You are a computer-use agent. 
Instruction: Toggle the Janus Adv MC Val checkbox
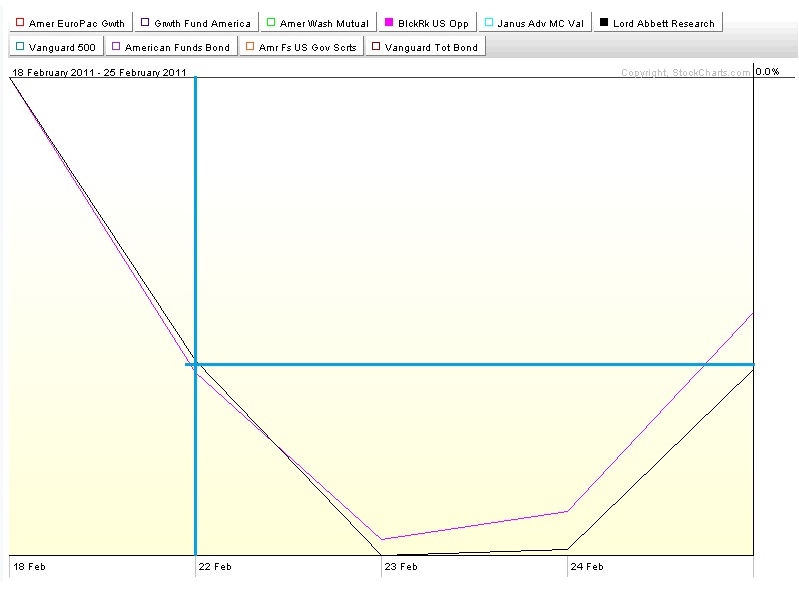pos(488,22)
